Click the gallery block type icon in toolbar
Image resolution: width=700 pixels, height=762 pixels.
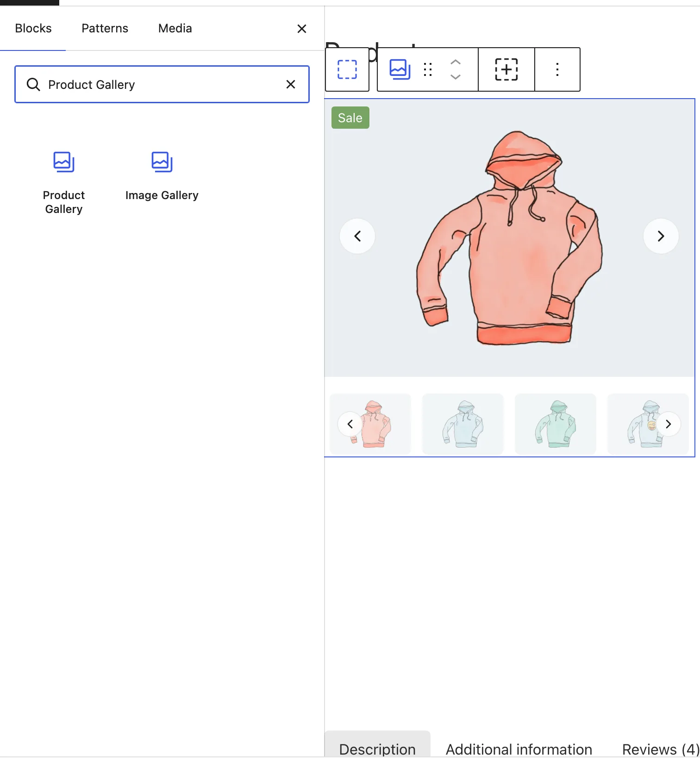click(x=400, y=69)
